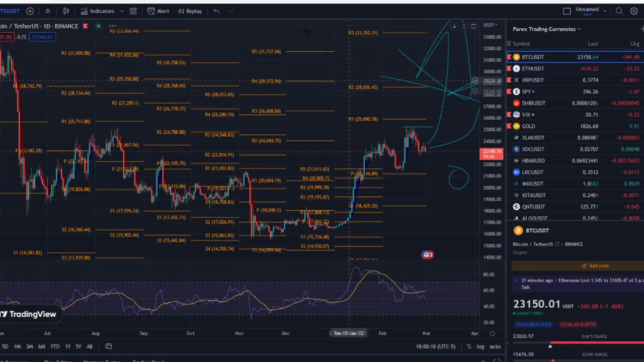Select IOTAUSDT in the watchlist
This screenshot has width=644, height=362.
pyautogui.click(x=576, y=195)
